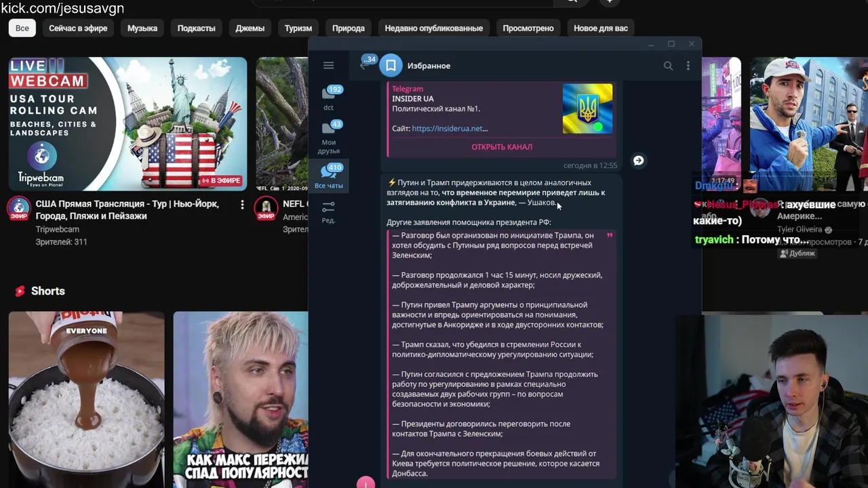Open the Live Webcam USA Tour thumbnail
This screenshot has width=868, height=488.
pyautogui.click(x=127, y=124)
